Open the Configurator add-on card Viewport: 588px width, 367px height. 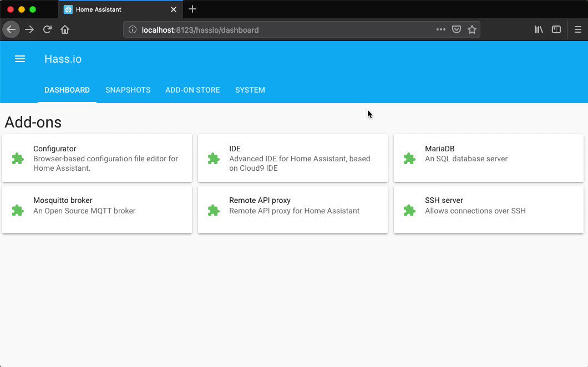pos(97,158)
